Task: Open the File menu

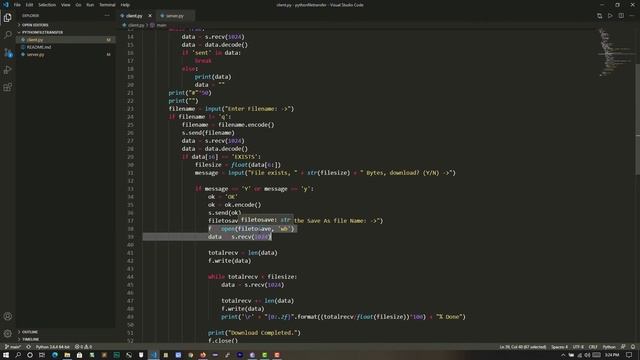Action: point(17,5)
